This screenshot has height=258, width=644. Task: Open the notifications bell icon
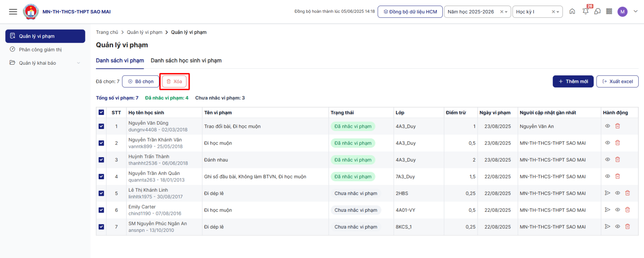click(585, 12)
